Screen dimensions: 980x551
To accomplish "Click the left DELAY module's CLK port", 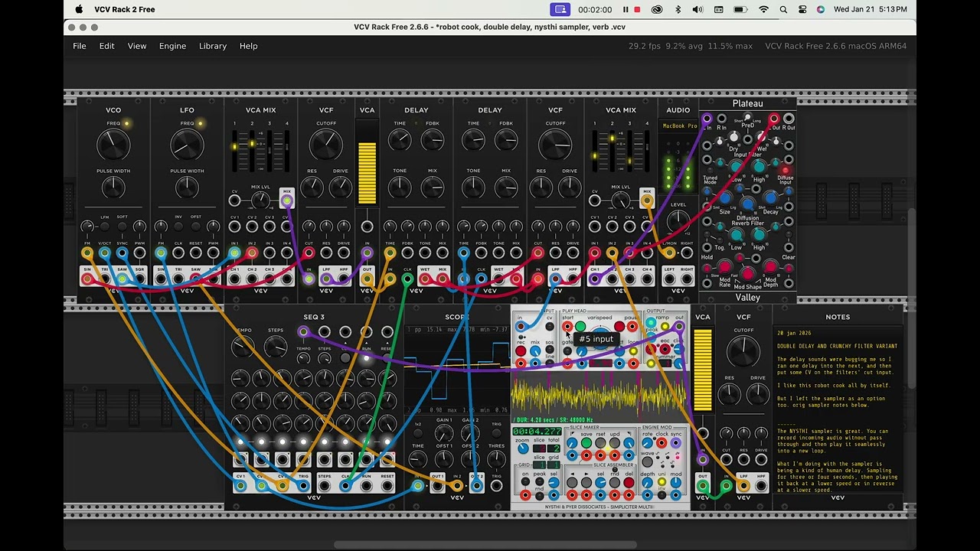I will [407, 279].
